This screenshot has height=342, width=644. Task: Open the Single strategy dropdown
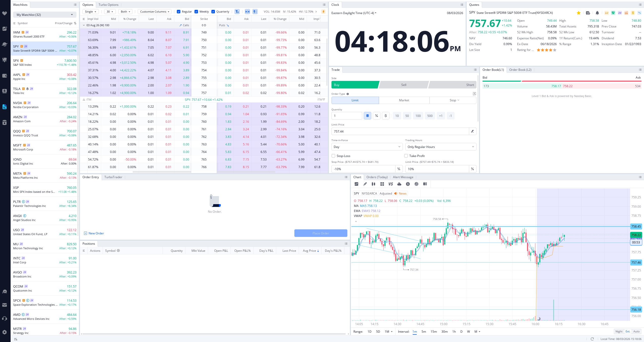[x=91, y=12]
